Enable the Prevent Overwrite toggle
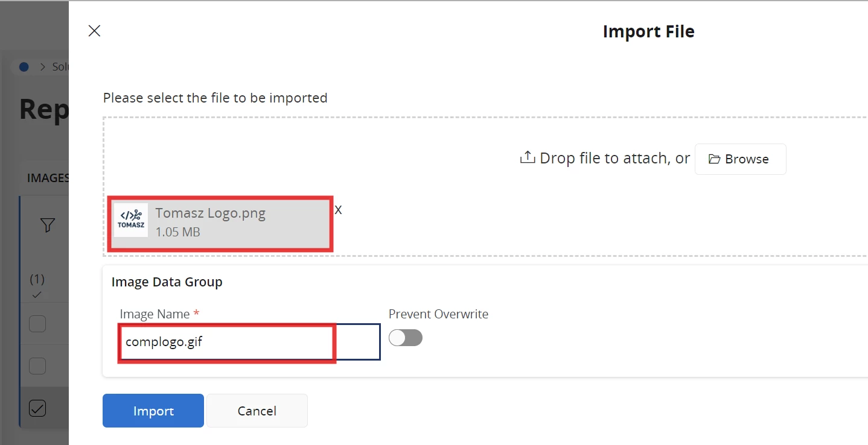Screen dimensions: 868x445 [x=405, y=338]
